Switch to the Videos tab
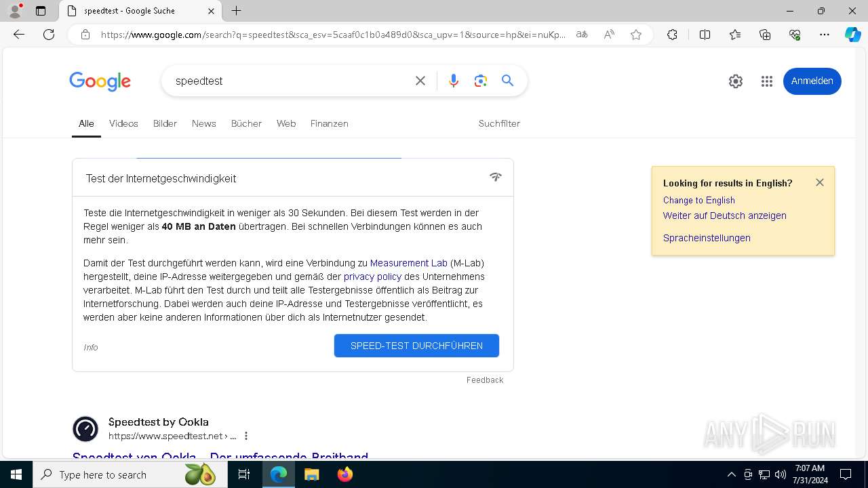868x488 pixels. 123,123
